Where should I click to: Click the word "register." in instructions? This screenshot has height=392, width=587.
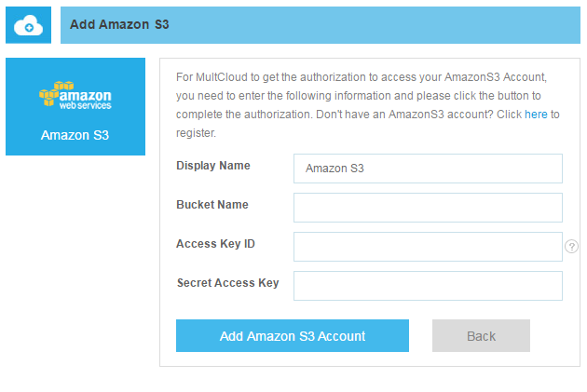[196, 133]
